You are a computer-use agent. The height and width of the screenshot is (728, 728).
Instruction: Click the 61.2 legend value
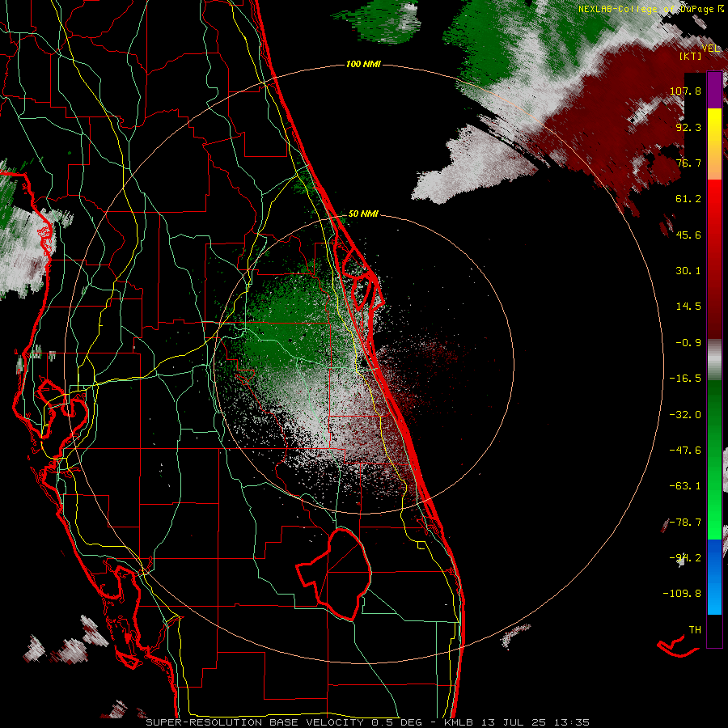coord(688,199)
